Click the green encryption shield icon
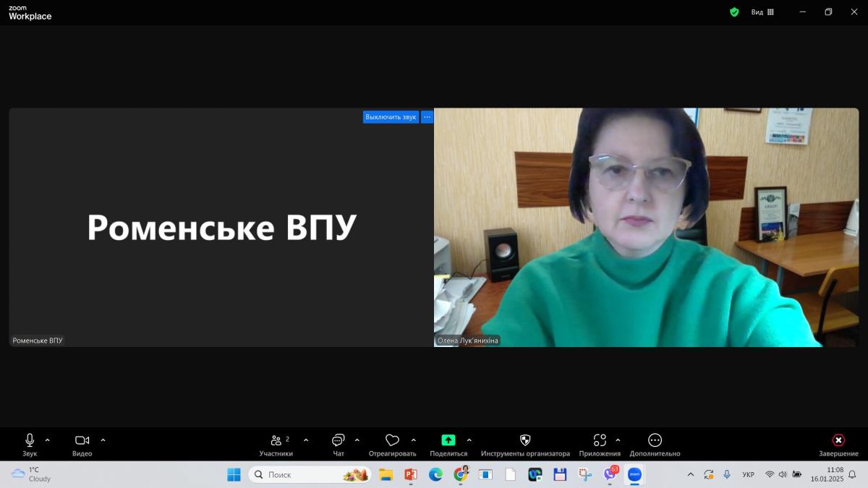The width and height of the screenshot is (868, 488). click(734, 12)
